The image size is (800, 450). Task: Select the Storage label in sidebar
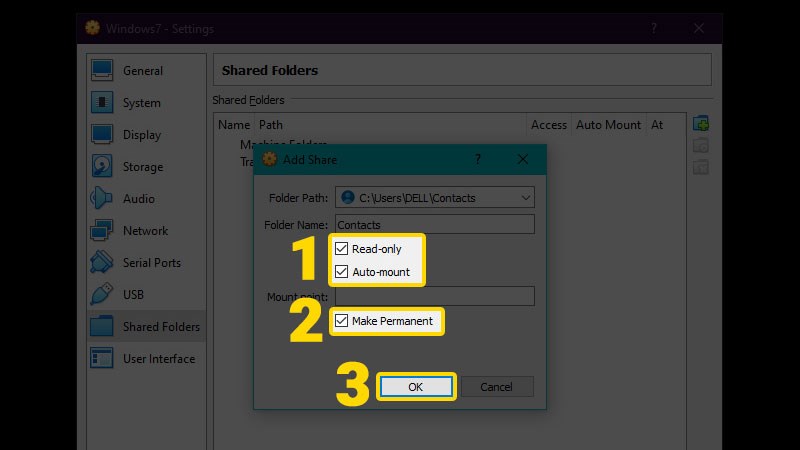[x=143, y=167]
